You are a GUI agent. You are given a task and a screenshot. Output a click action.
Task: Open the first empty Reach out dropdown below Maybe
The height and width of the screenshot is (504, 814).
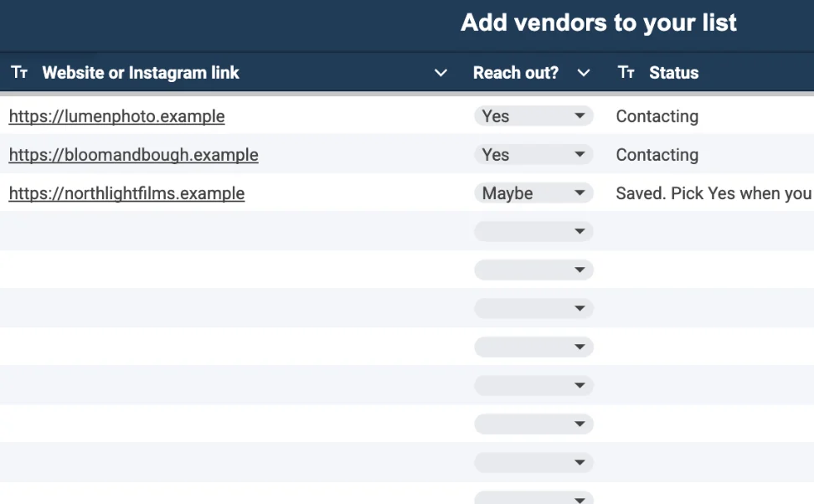pos(533,231)
